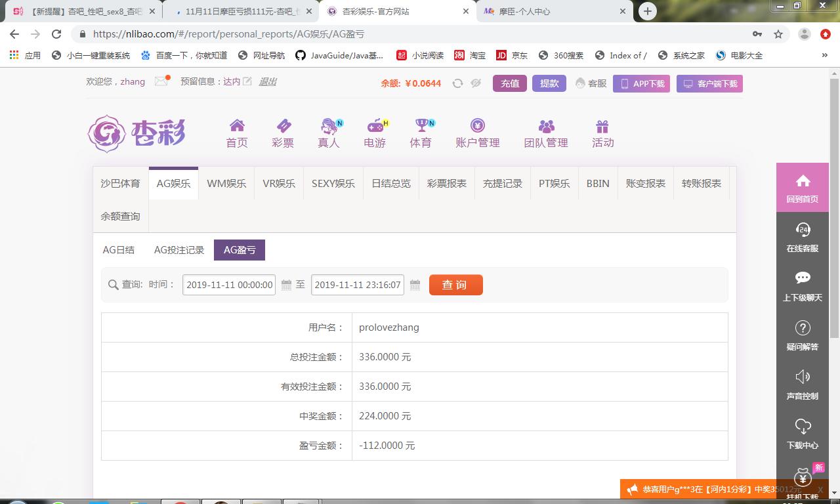Select 充提记录 report tab
This screenshot has width=840, height=504.
tap(503, 184)
